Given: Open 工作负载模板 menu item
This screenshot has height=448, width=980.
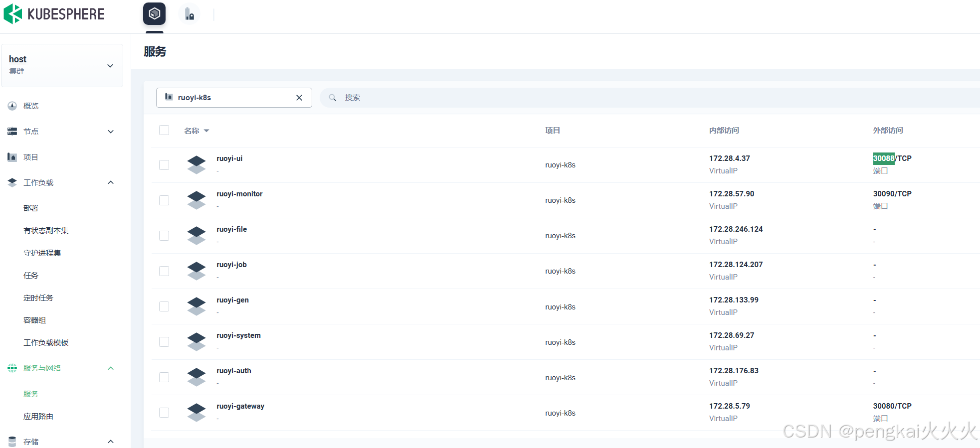Looking at the screenshot, I should tap(46, 342).
